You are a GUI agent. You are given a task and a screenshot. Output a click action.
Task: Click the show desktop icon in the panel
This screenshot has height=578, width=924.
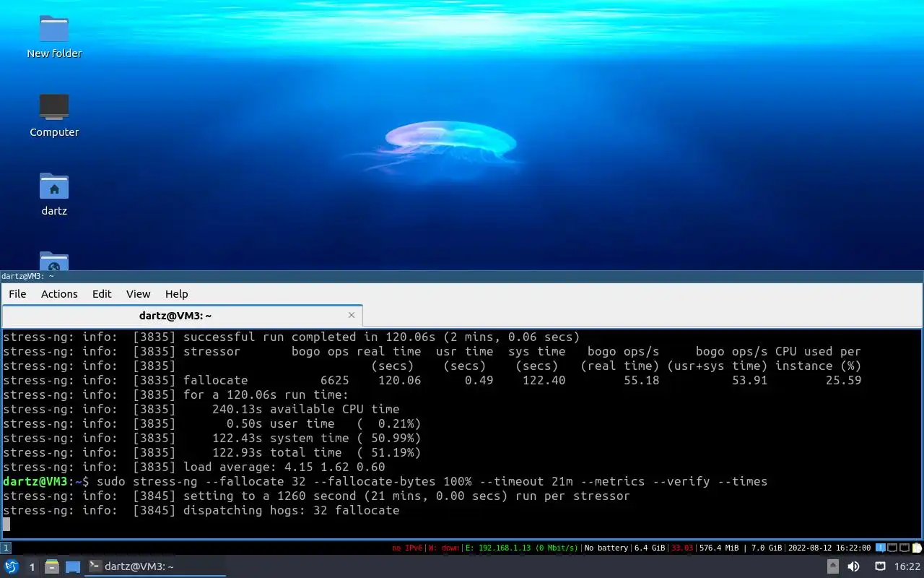coord(73,566)
